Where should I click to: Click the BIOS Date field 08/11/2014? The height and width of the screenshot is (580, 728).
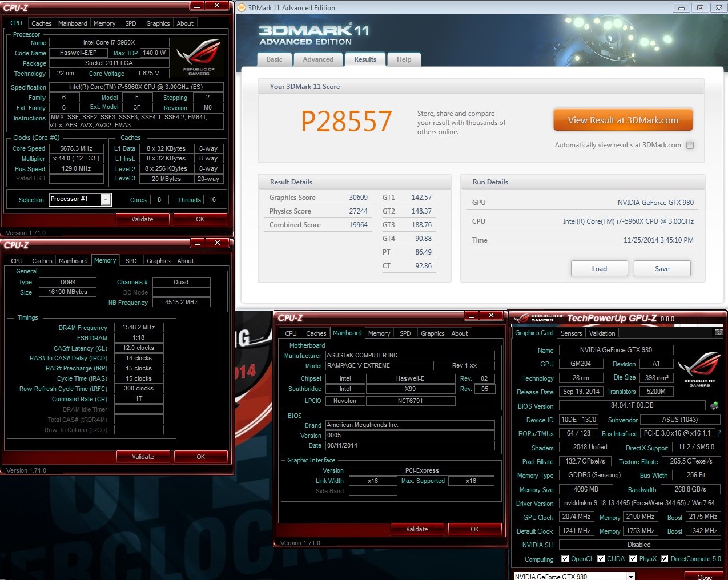coord(410,446)
